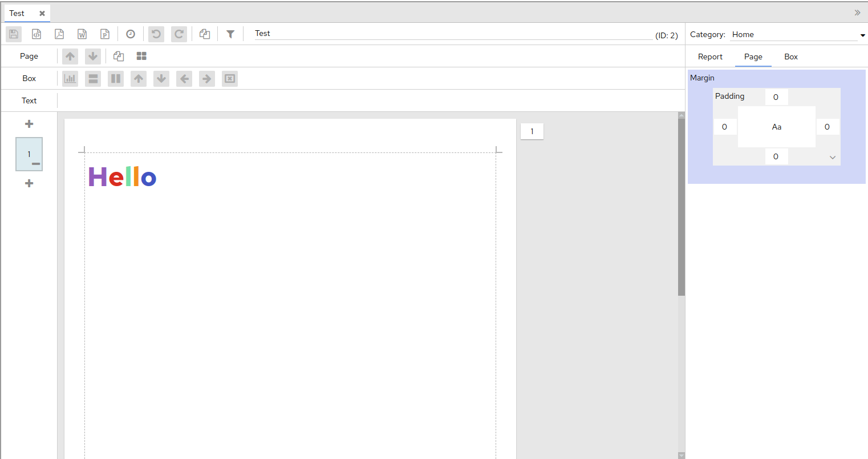Click the chart icon in Box row

70,78
